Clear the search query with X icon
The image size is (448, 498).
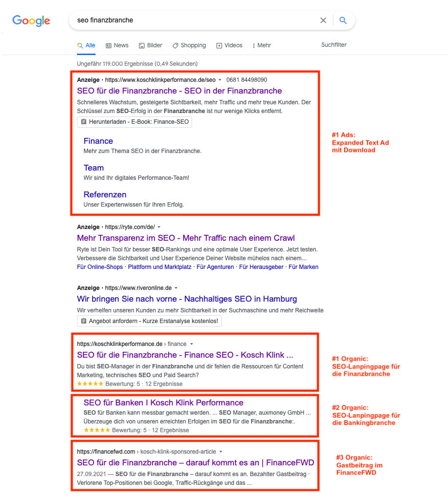323,20
